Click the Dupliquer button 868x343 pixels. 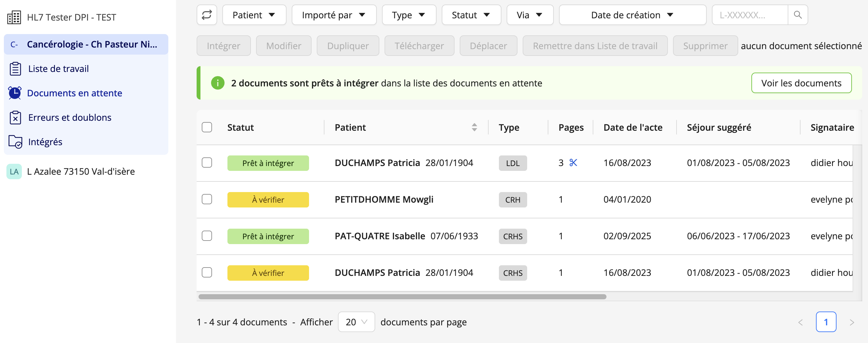tap(348, 46)
